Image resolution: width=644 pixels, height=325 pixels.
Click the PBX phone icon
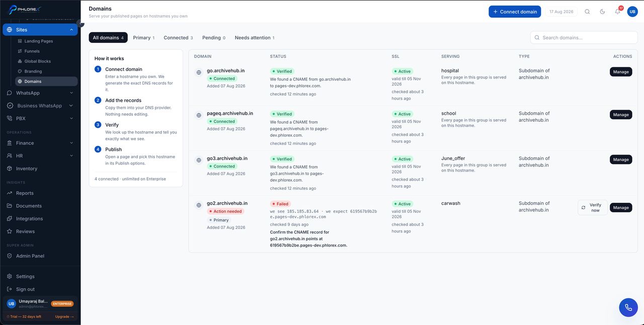10,119
